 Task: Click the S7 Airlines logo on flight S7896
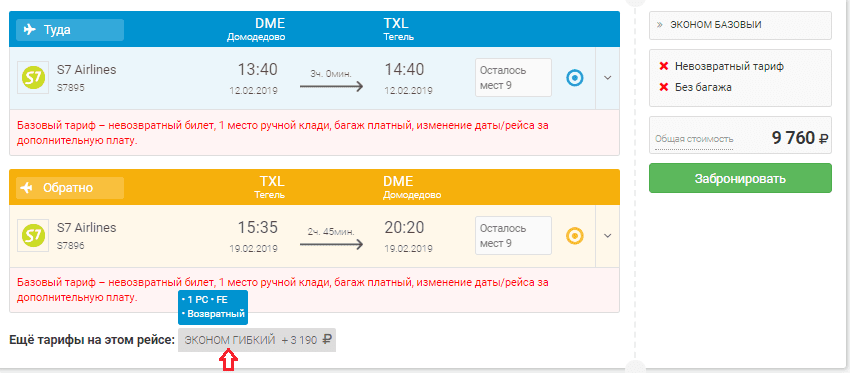pyautogui.click(x=34, y=235)
